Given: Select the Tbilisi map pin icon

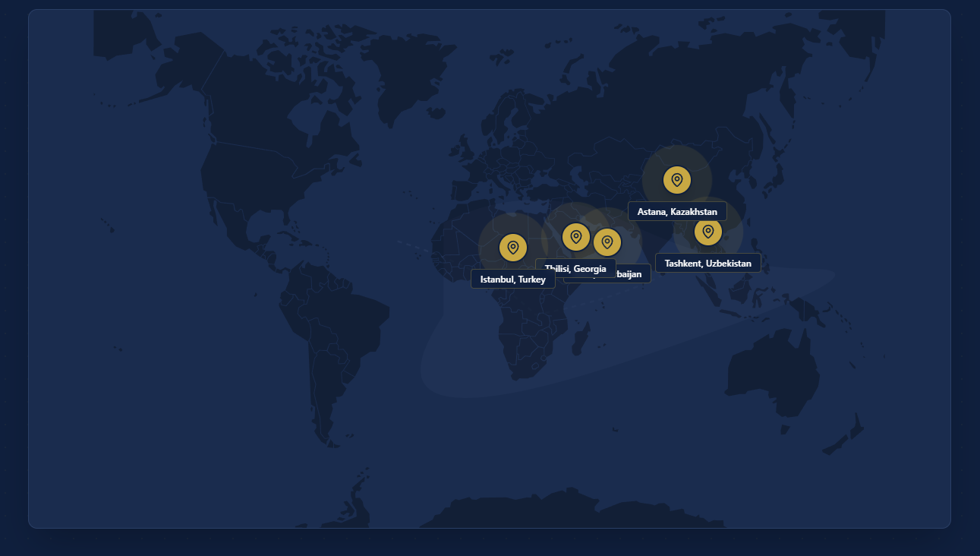Looking at the screenshot, I should (576, 237).
